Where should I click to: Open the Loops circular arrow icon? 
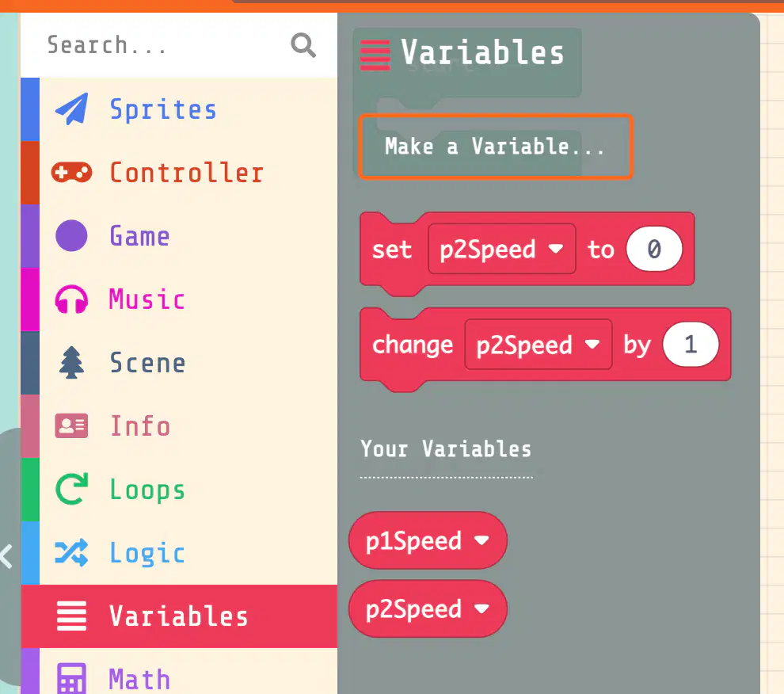click(71, 489)
